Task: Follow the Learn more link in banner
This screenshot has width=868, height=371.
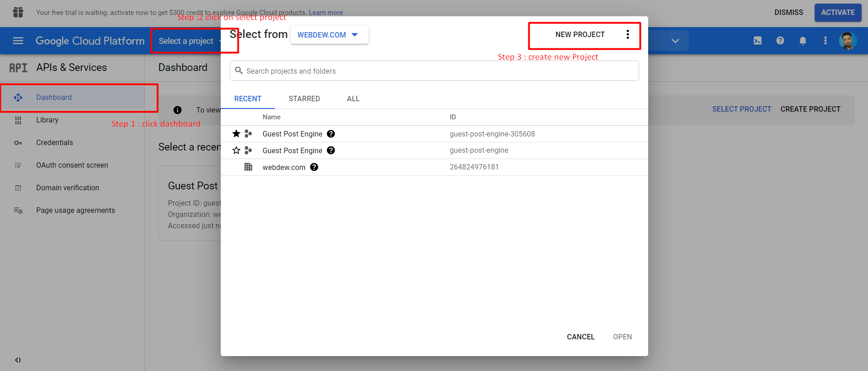Action: click(326, 13)
